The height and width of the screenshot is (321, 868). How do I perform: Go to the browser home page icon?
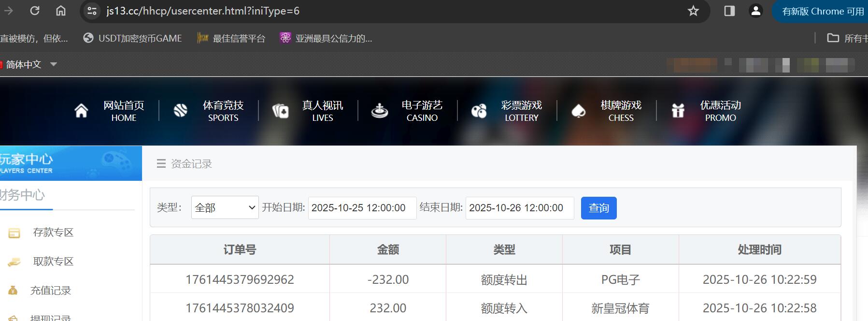pyautogui.click(x=61, y=11)
